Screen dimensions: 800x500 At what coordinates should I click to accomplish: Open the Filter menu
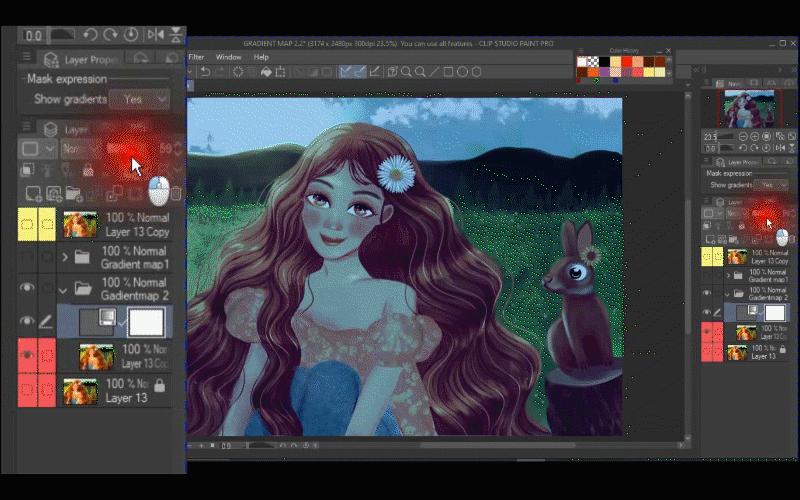click(196, 57)
